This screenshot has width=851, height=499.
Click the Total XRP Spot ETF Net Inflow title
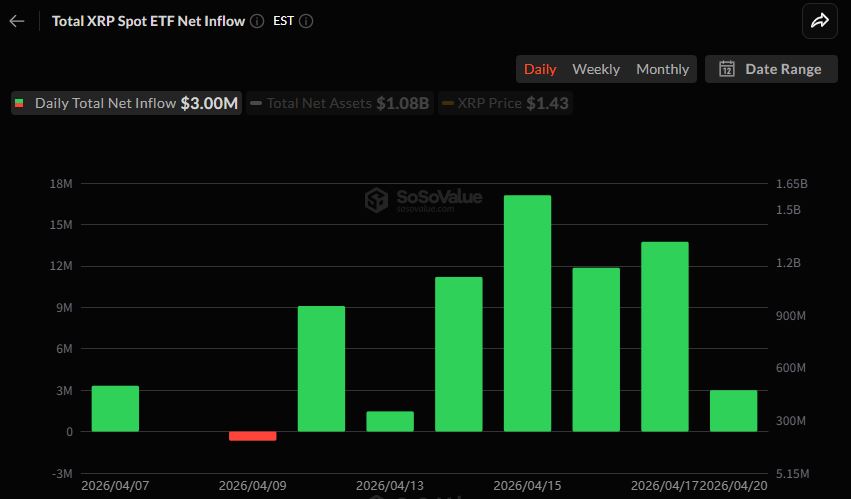[148, 21]
